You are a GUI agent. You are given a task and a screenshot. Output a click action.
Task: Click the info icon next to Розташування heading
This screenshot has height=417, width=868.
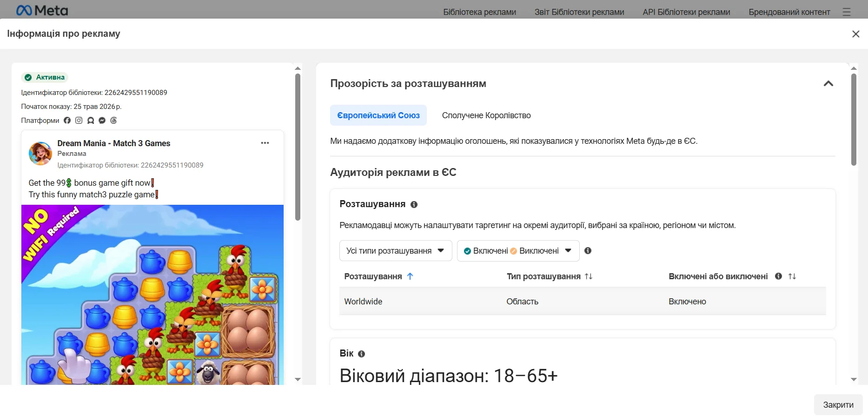(x=414, y=204)
